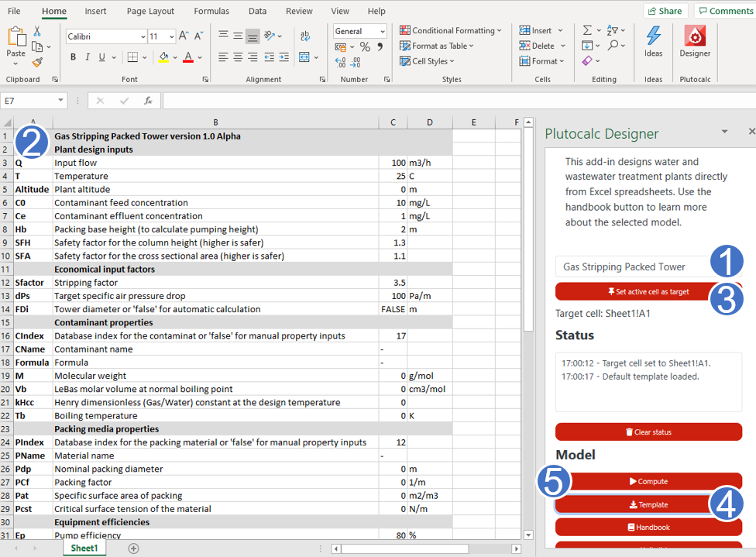
Task: Toggle Wrap Text
Action: 304,36
